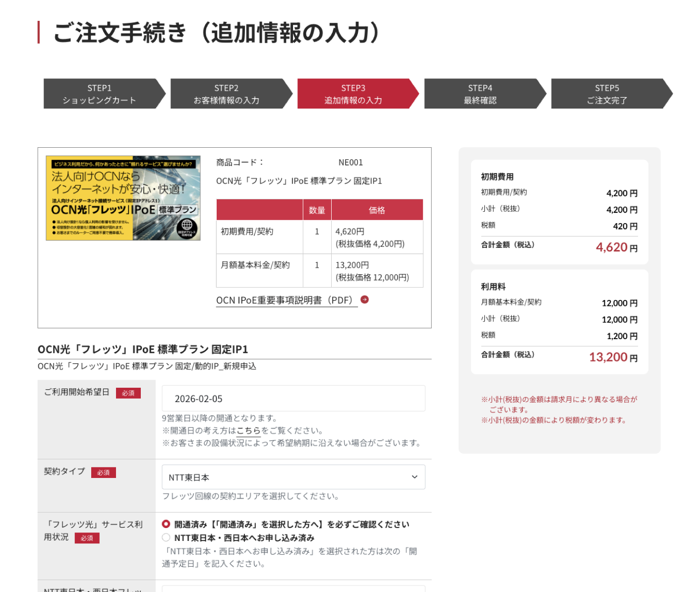Open the 契約タイプ dropdown showing NTT東日本
700x592 pixels.
point(293,477)
